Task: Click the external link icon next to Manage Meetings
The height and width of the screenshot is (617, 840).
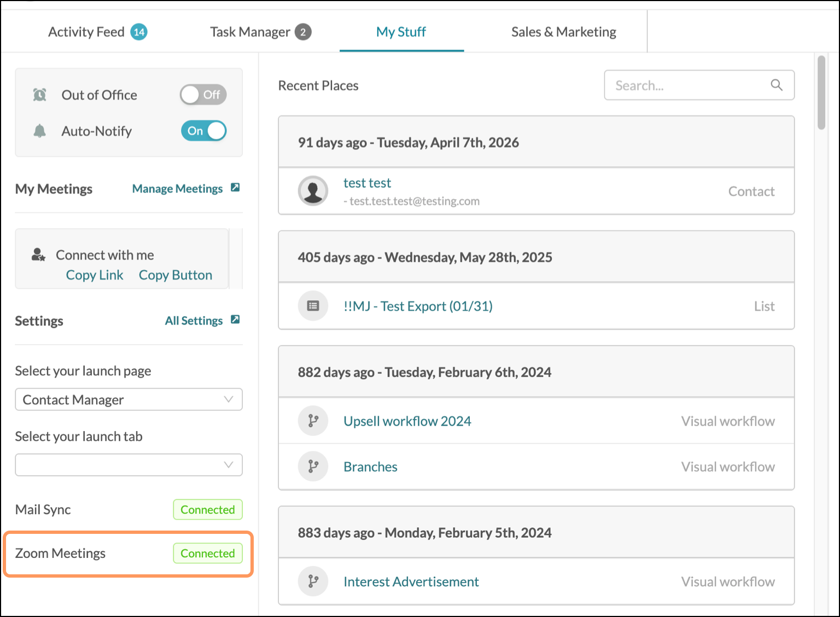Action: (235, 188)
